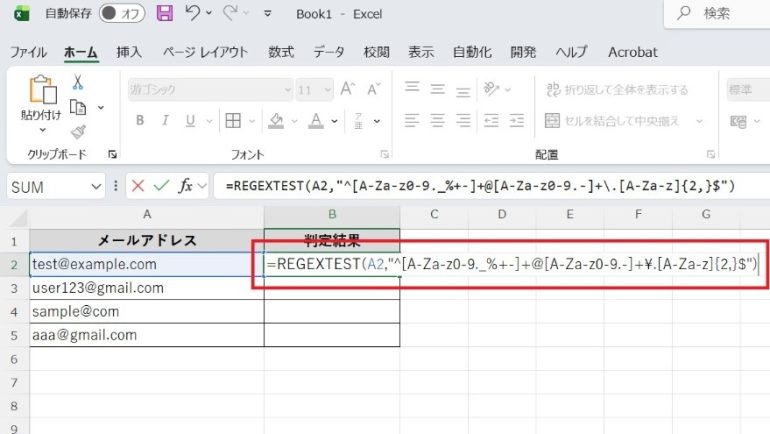Toggle the AutoSave switch

122,14
